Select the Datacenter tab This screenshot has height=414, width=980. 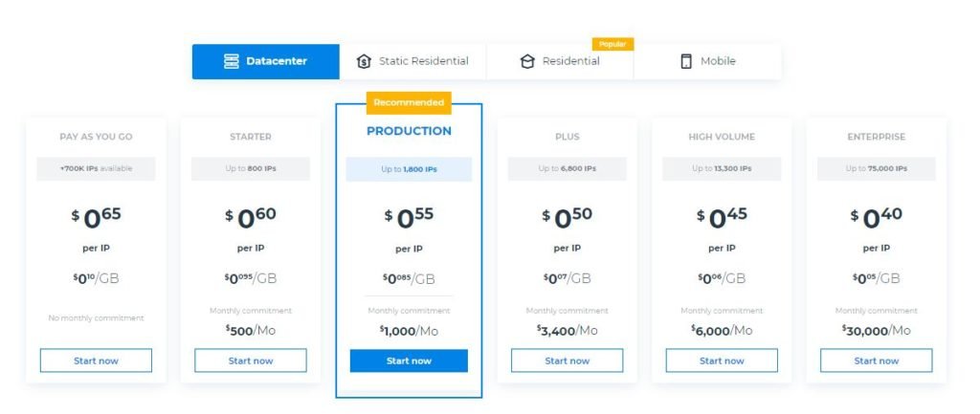pos(266,61)
